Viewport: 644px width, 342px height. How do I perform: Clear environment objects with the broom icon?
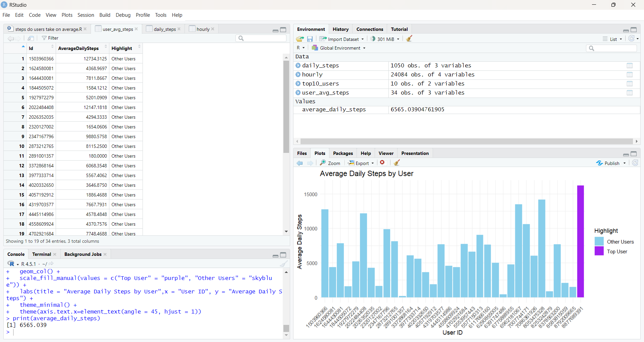pyautogui.click(x=409, y=39)
